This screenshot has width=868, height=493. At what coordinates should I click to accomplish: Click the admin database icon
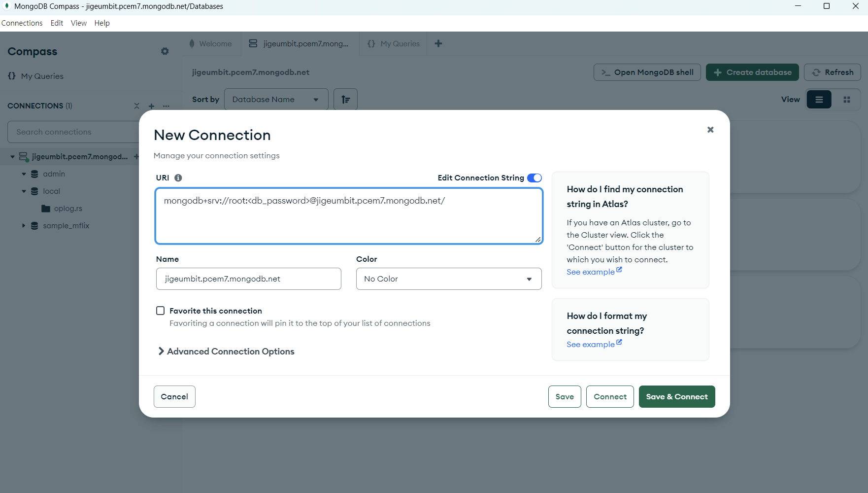click(34, 174)
